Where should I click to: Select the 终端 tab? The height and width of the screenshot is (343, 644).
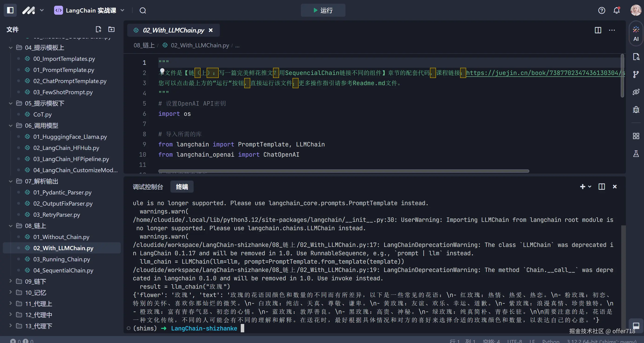click(x=182, y=187)
